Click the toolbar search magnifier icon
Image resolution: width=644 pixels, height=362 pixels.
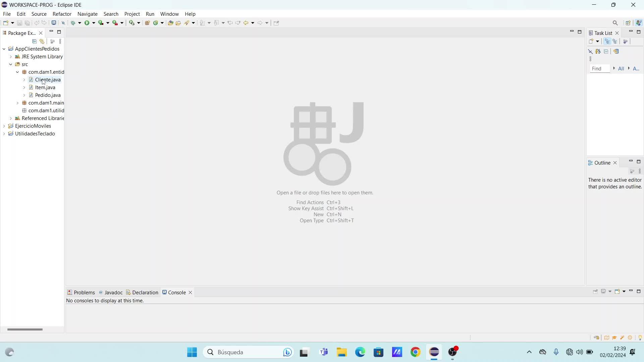click(x=615, y=23)
